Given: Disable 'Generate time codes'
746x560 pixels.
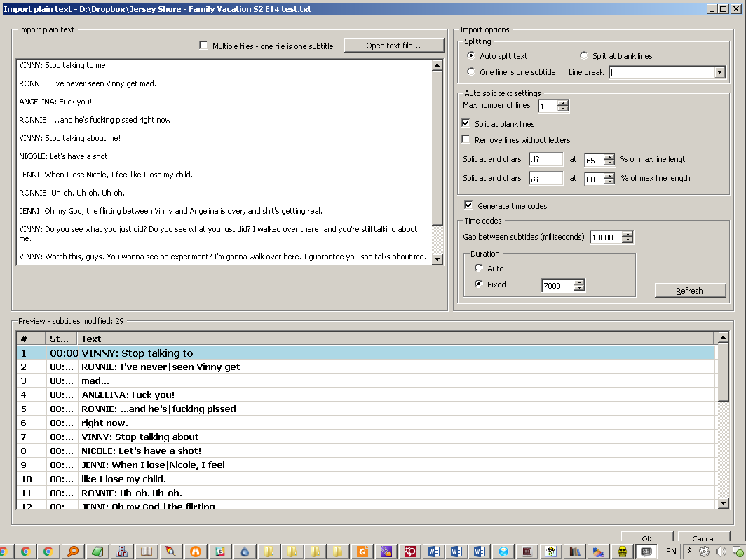Looking at the screenshot, I should pyautogui.click(x=468, y=205).
